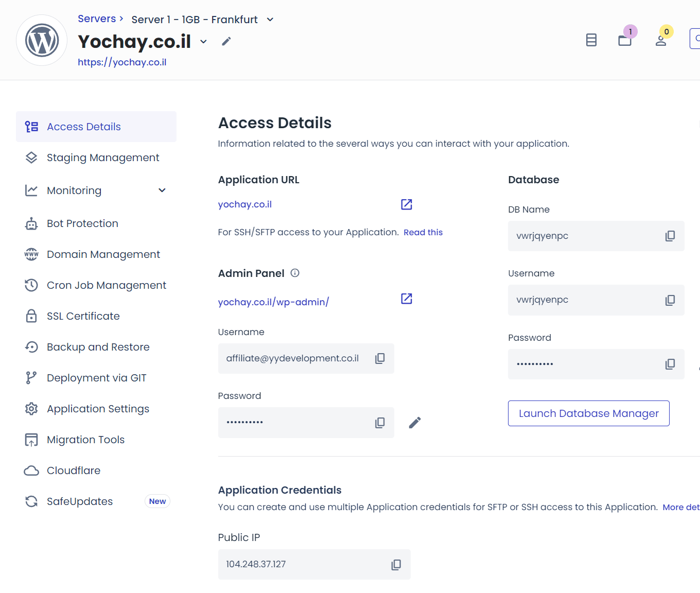Click the Launch Database Manager button
700x593 pixels.
point(588,413)
